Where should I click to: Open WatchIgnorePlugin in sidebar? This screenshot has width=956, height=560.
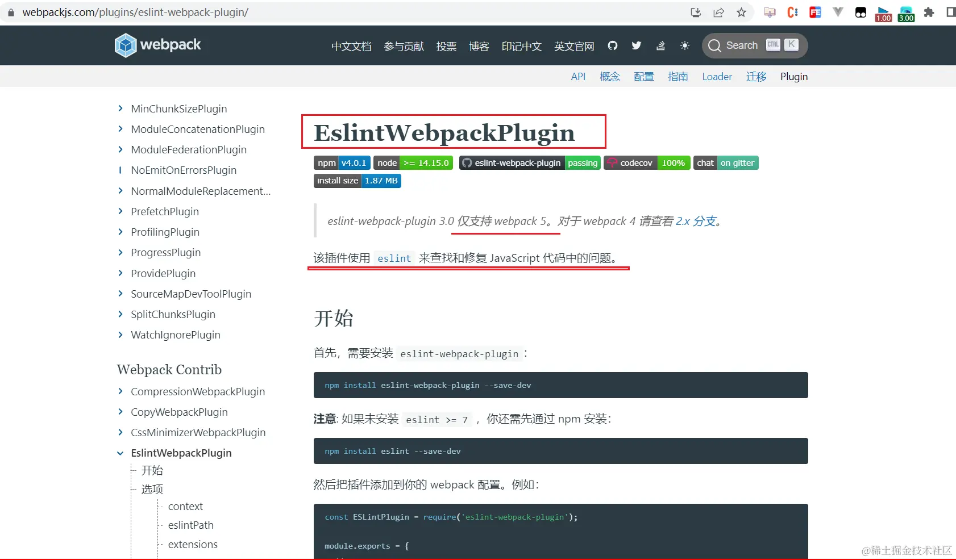(176, 335)
